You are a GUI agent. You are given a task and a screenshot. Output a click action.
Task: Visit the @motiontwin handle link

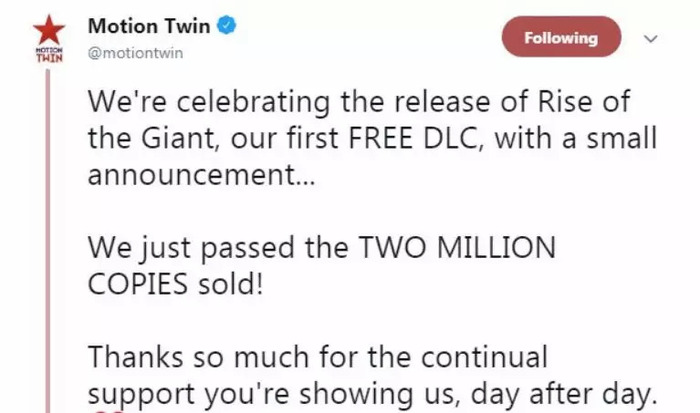tap(135, 53)
